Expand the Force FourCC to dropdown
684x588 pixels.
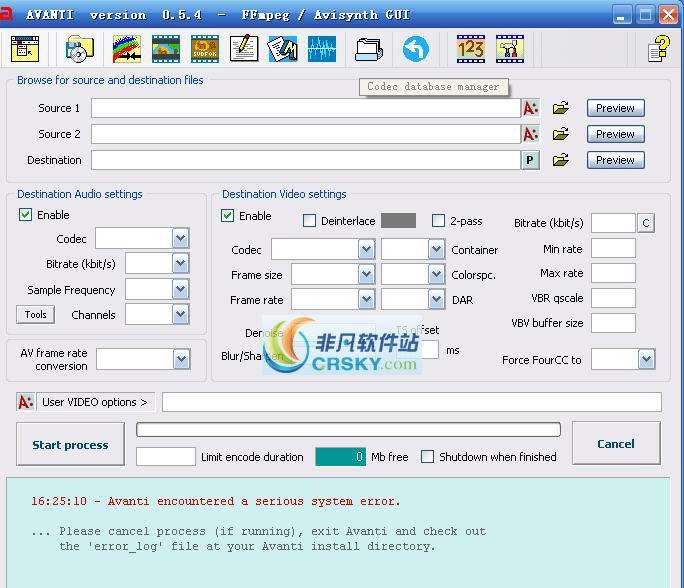pos(646,359)
